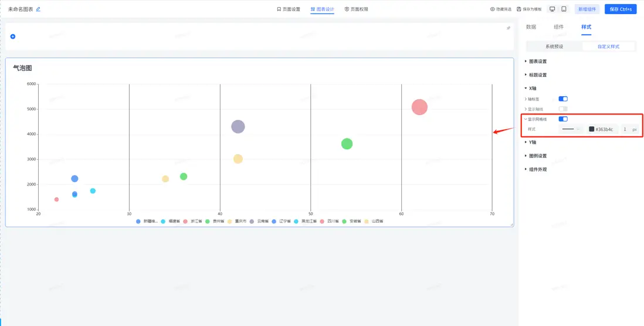Viewport: 644px width, 326px height.
Task: Click the 隐藏筛选 button
Action: point(501,9)
